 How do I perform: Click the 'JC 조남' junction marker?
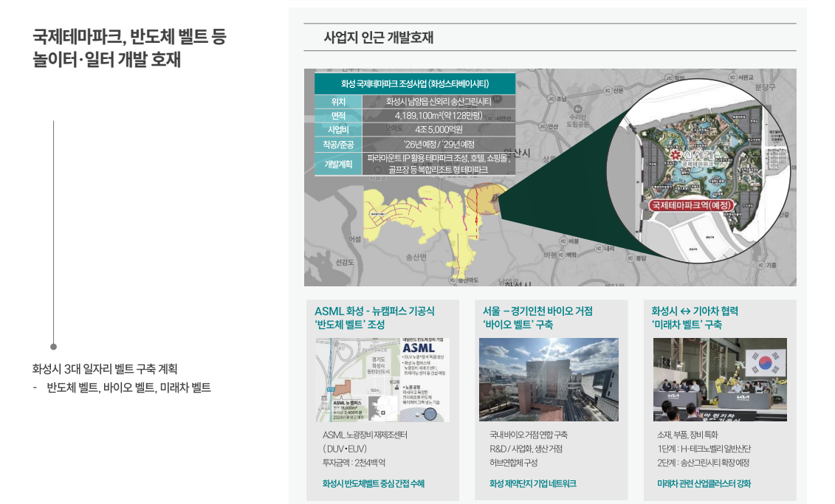[x=557, y=99]
